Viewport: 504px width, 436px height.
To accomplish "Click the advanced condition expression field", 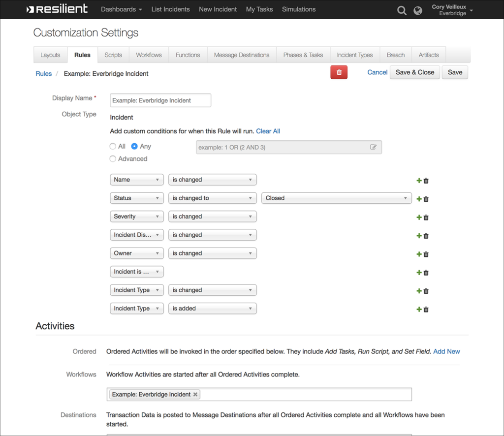I will click(x=288, y=147).
